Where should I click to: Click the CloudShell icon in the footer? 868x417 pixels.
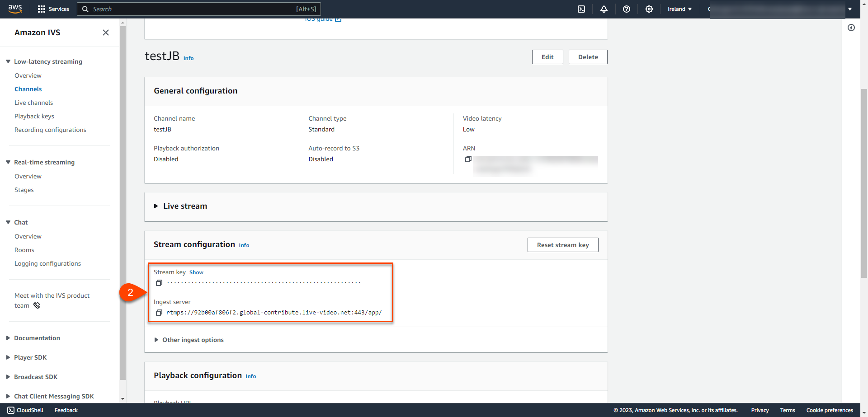tap(11, 410)
